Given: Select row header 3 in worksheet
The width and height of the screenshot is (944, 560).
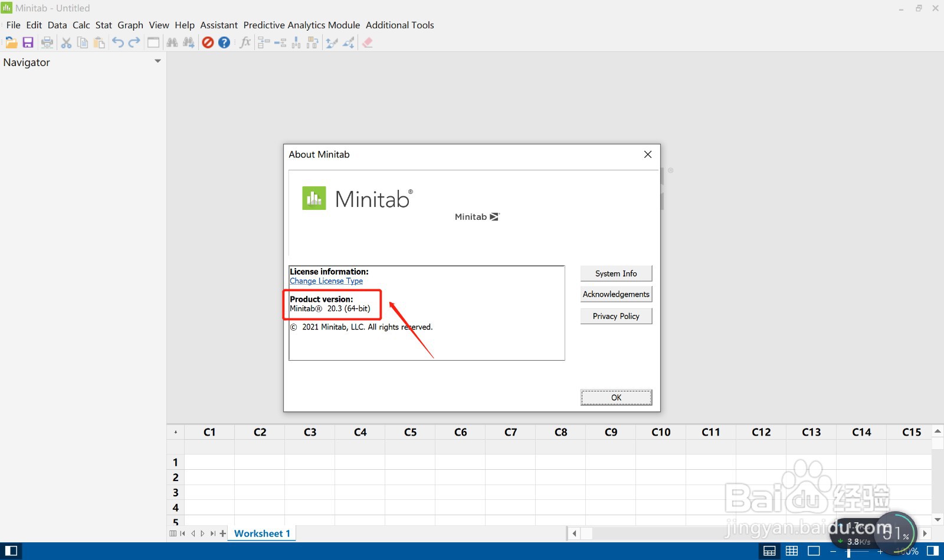Looking at the screenshot, I should tap(175, 492).
